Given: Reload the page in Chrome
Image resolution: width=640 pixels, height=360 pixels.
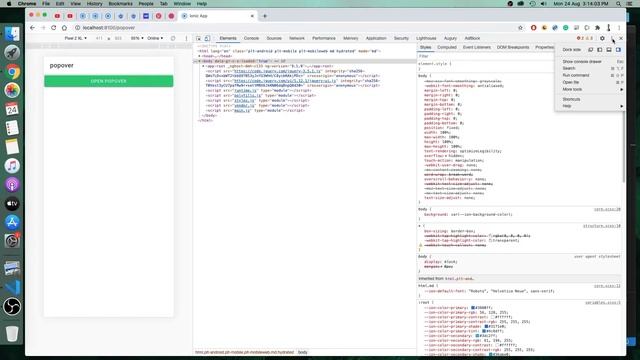Looking at the screenshot, I should coord(53,28).
